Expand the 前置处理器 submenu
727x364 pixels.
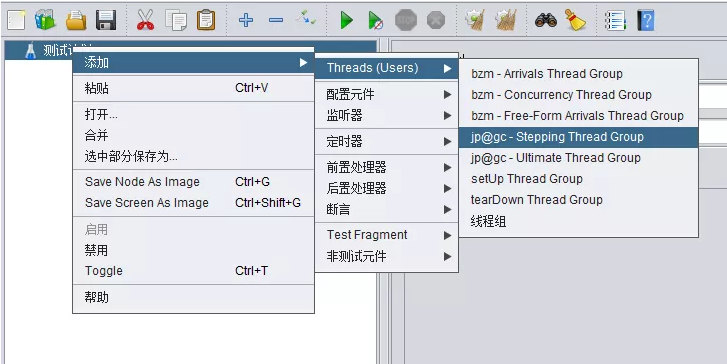pyautogui.click(x=387, y=167)
